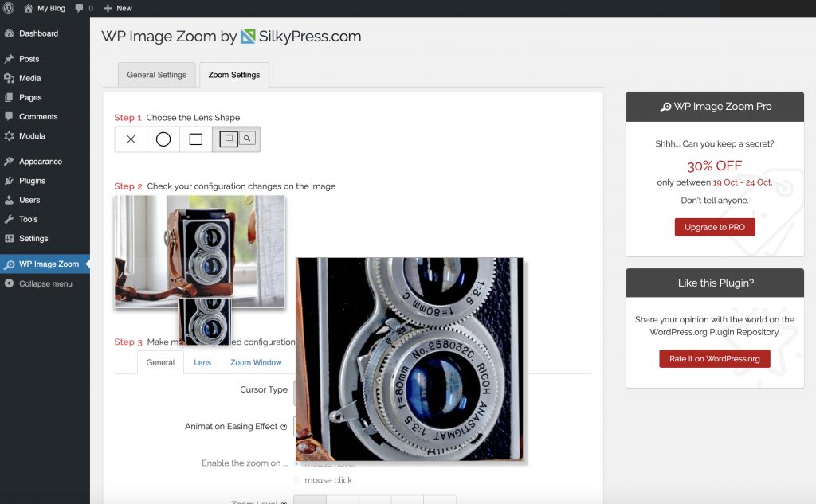Switch to Zoom Settings tab
The height and width of the screenshot is (504, 816).
click(234, 75)
